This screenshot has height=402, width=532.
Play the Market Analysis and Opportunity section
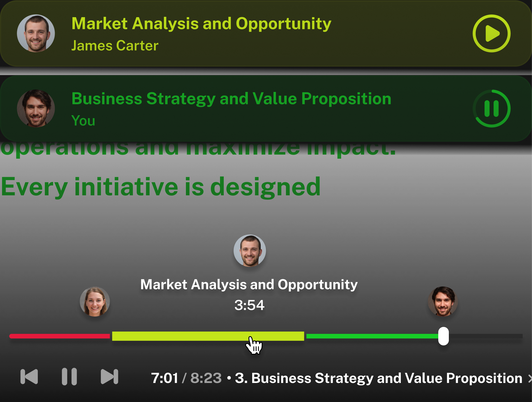click(491, 33)
